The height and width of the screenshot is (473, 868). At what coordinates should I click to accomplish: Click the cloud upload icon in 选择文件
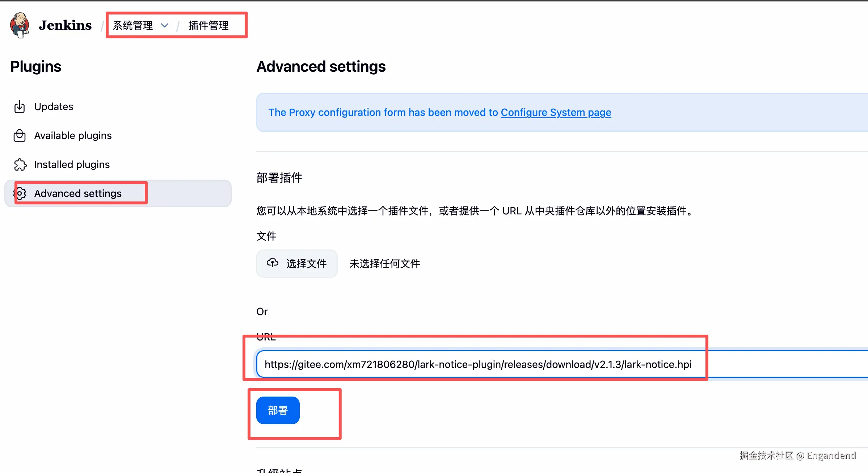pos(273,263)
